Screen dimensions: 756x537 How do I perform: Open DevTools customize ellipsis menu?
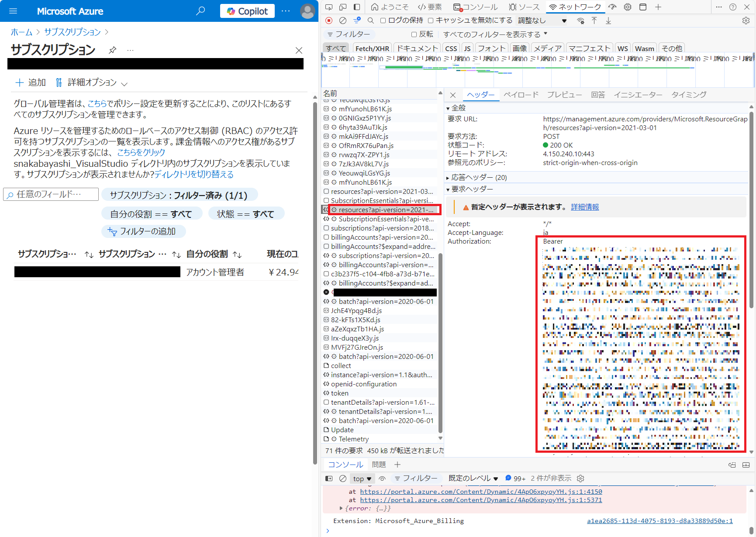(x=719, y=7)
